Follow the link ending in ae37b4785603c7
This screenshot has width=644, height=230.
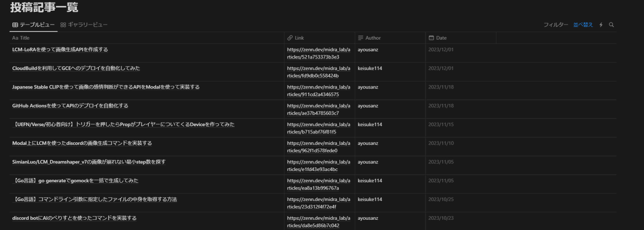pos(319,109)
